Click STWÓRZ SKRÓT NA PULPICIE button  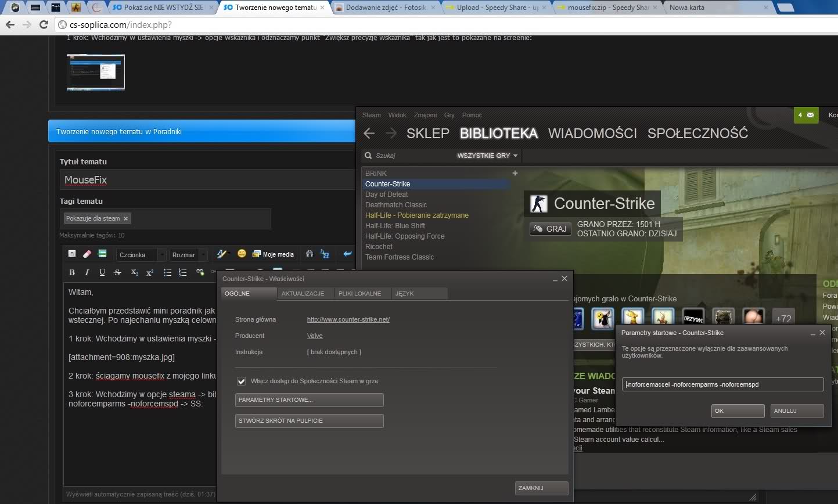[x=310, y=420]
